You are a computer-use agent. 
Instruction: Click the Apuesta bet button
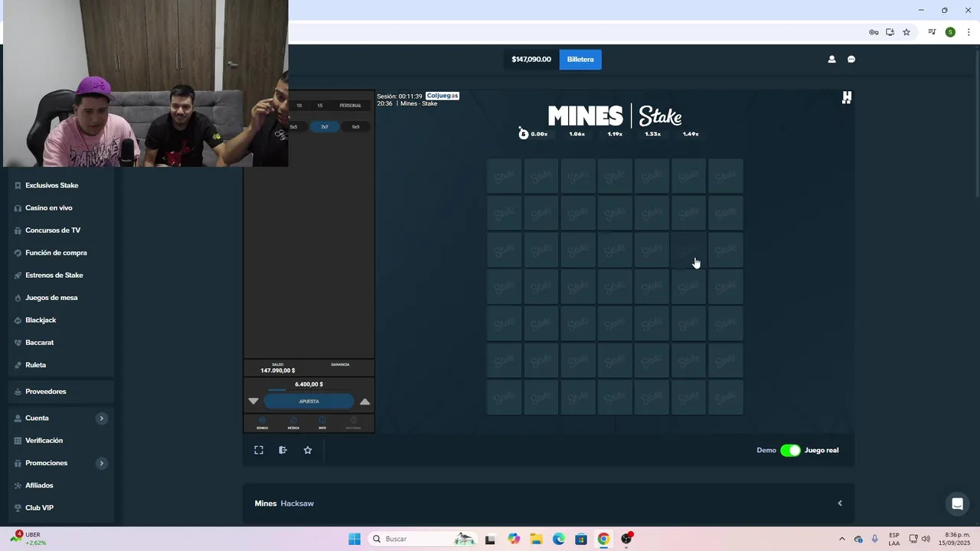click(x=309, y=401)
